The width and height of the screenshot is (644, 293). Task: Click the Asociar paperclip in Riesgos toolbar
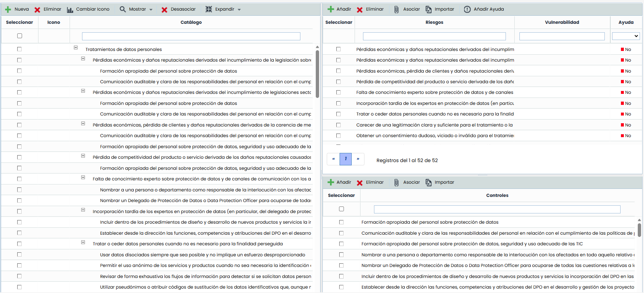pos(396,10)
